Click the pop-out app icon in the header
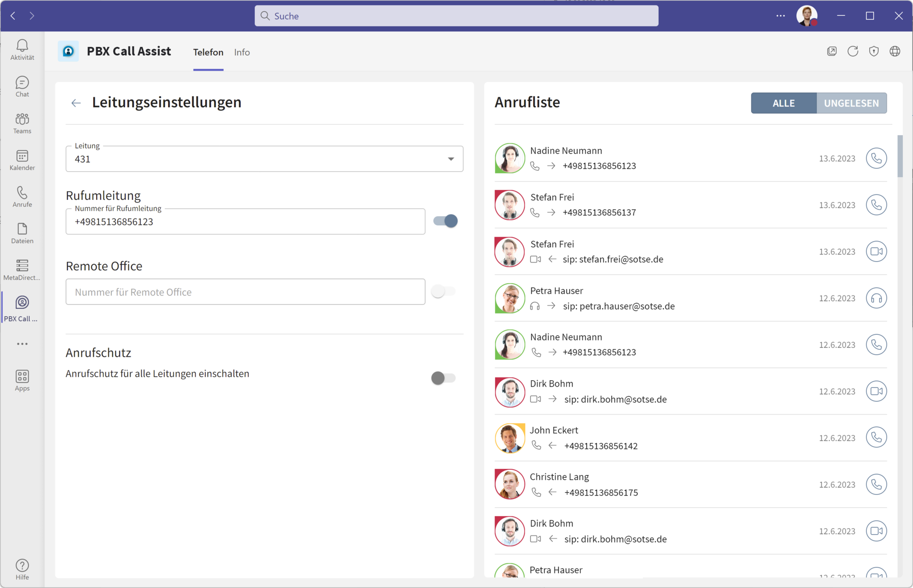This screenshot has height=588, width=913. pos(832,51)
